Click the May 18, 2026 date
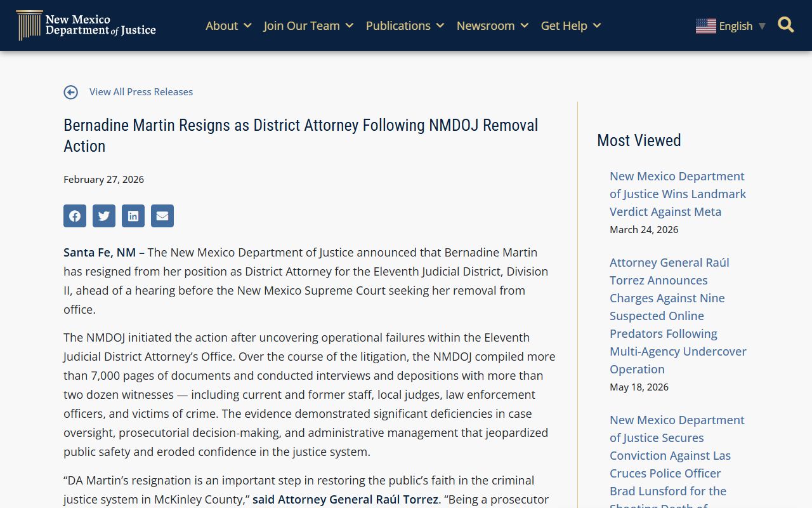Screen dimensions: 812x508 (x=639, y=387)
